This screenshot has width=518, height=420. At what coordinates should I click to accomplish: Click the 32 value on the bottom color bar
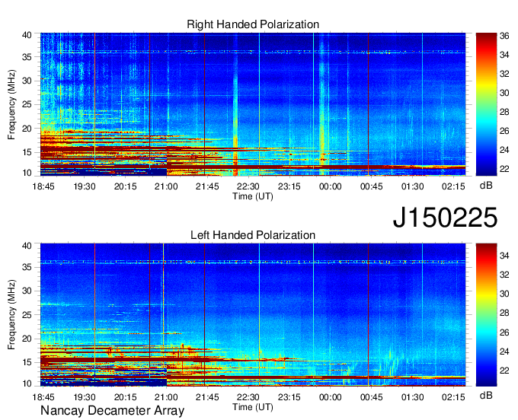tap(504, 275)
